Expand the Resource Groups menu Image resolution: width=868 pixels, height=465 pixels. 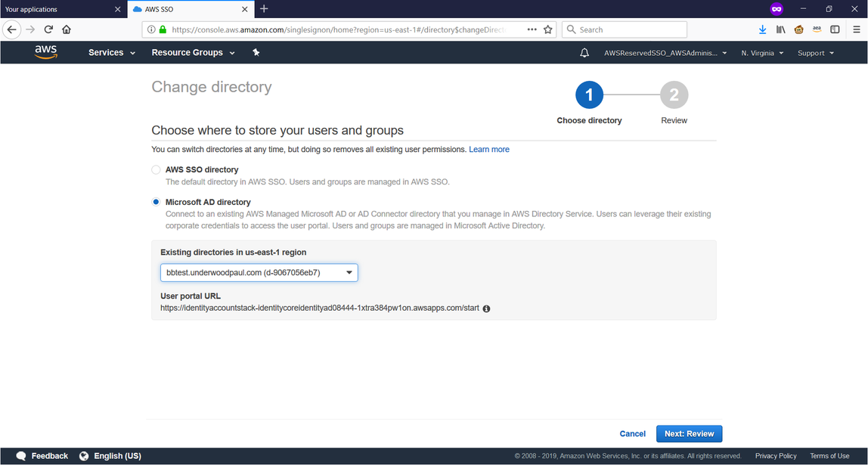coord(194,53)
